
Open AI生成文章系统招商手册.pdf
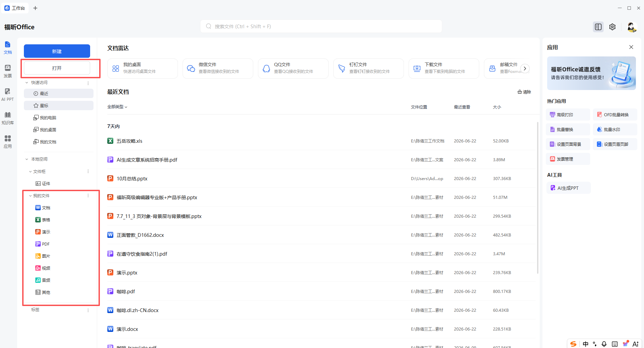(321, 160)
